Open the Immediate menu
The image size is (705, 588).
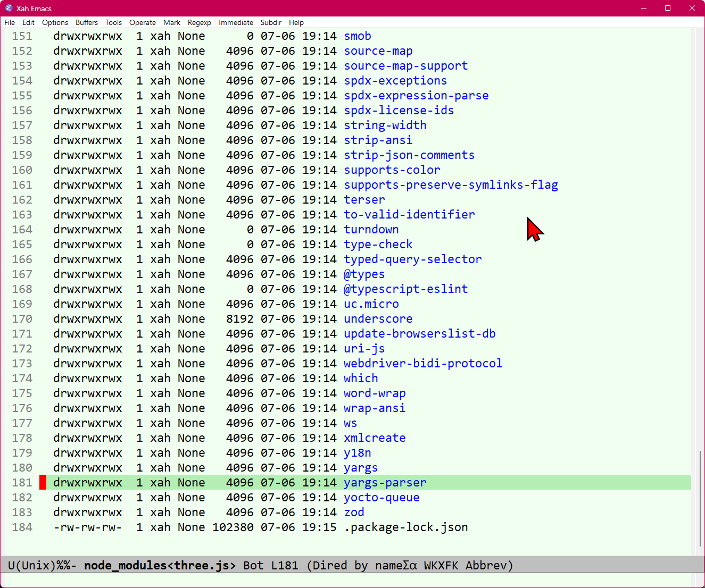236,22
